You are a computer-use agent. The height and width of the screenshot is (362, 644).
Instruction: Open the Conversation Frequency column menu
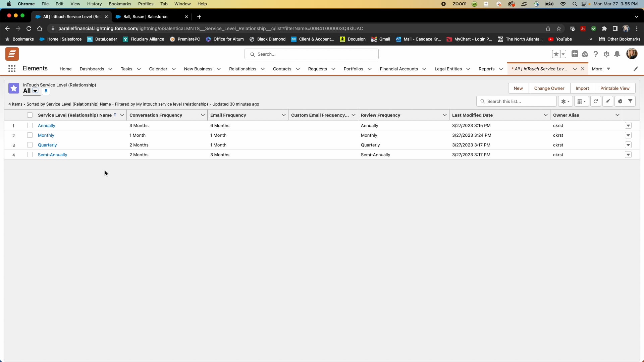203,115
